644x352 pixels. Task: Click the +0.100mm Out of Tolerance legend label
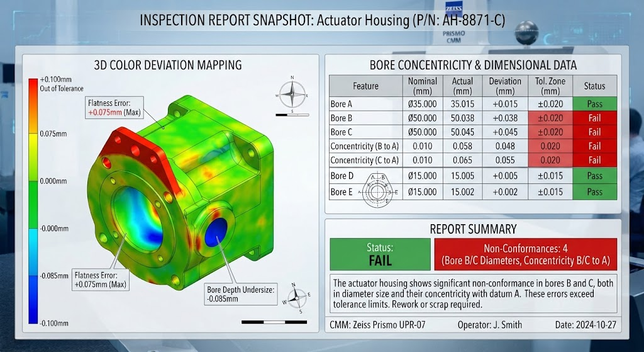[x=62, y=84]
